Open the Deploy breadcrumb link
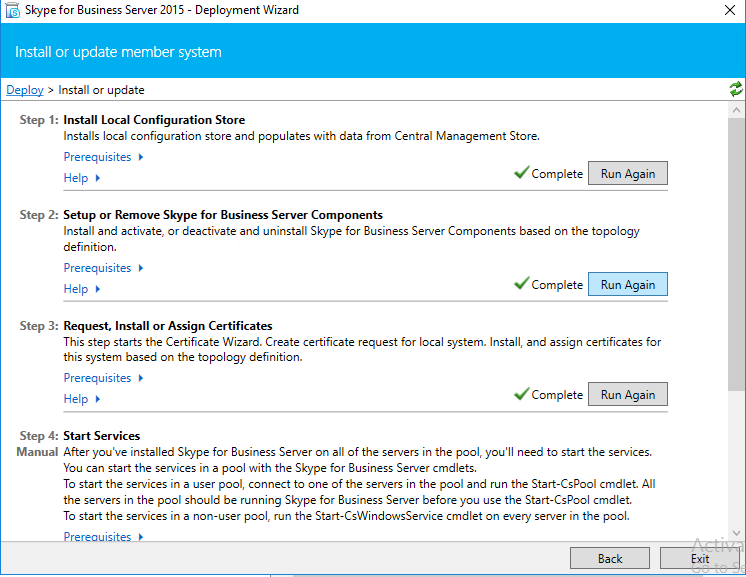 click(25, 90)
